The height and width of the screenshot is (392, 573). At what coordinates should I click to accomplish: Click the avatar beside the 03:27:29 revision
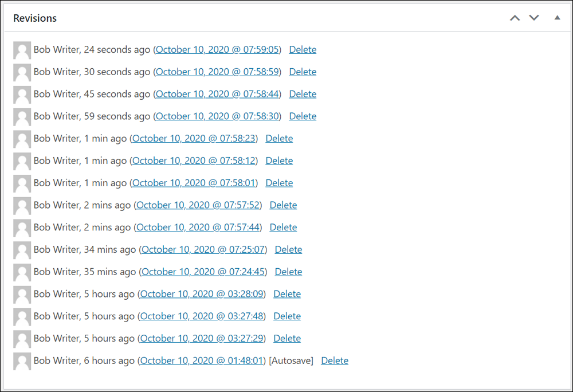[x=22, y=339]
